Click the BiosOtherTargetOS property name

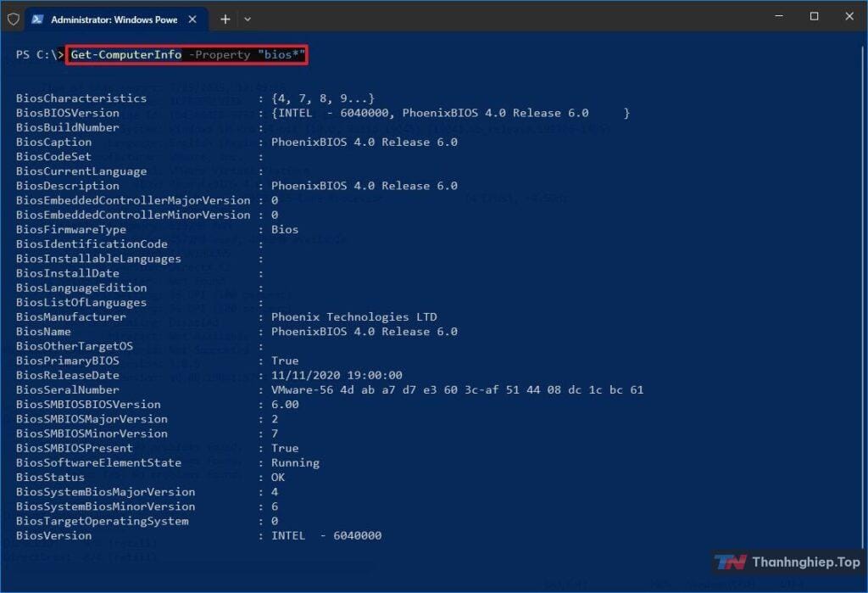tap(75, 346)
